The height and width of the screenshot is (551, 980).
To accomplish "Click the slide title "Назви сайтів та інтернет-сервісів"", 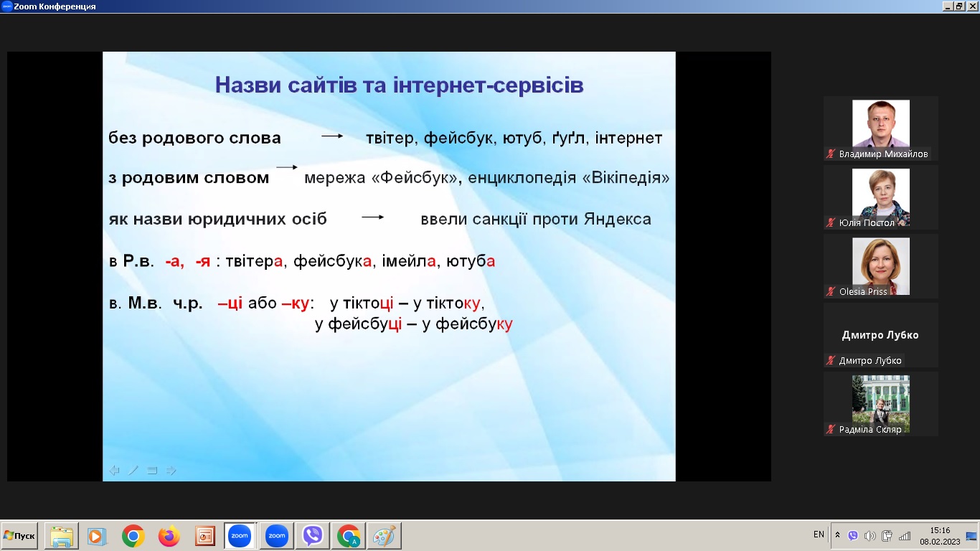I will tap(400, 85).
